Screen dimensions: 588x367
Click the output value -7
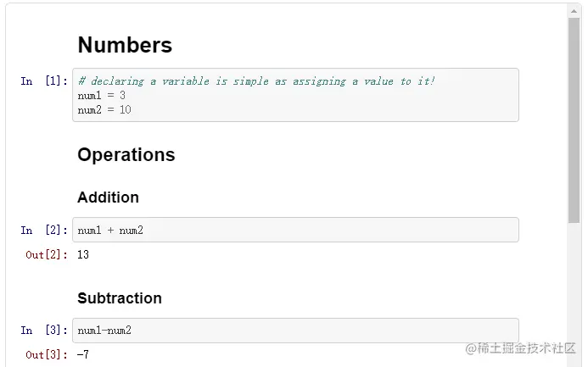83,355
